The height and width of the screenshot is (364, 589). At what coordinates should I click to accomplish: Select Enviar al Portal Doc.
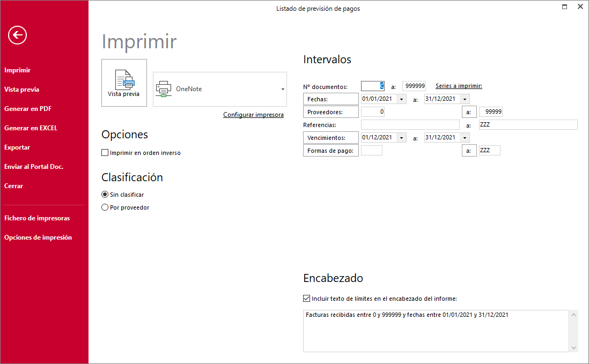tap(34, 167)
